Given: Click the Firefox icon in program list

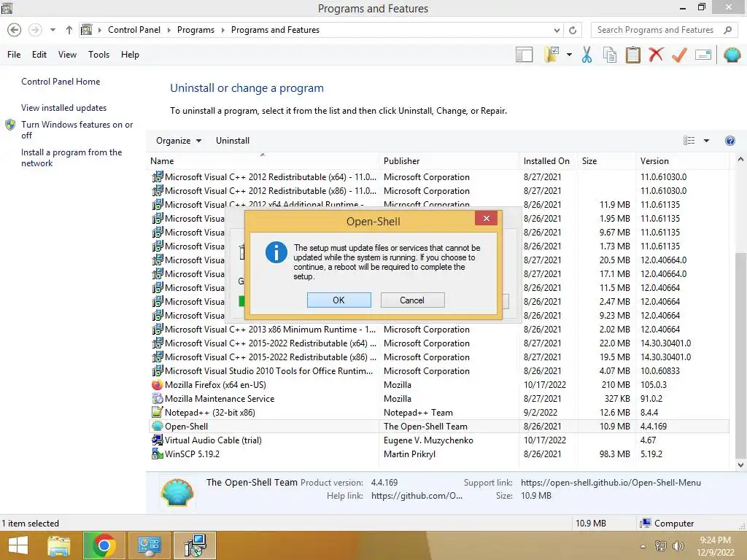Looking at the screenshot, I should (x=158, y=385).
